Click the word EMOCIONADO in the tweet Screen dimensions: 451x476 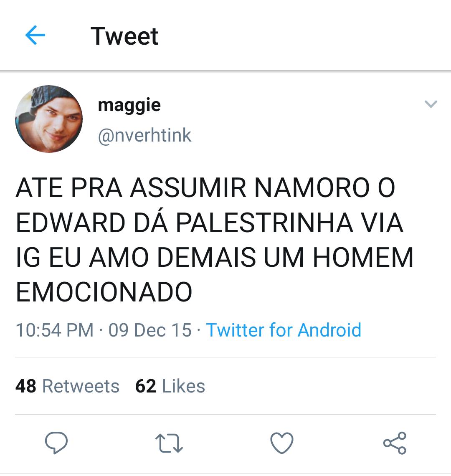[104, 292]
